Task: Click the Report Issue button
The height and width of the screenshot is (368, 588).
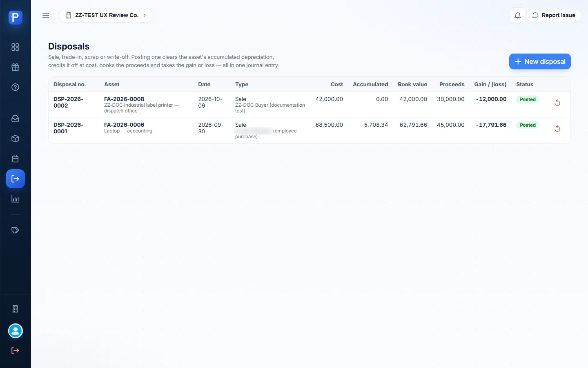Action: 554,16
